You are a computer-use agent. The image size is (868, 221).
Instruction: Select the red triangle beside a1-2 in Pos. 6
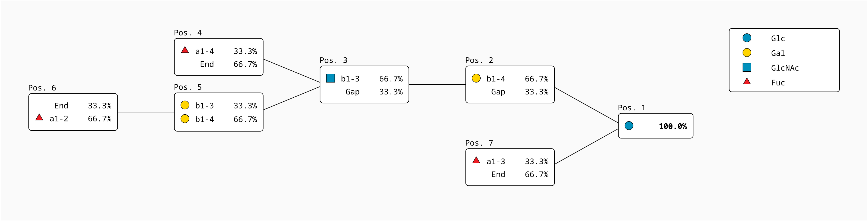click(39, 117)
